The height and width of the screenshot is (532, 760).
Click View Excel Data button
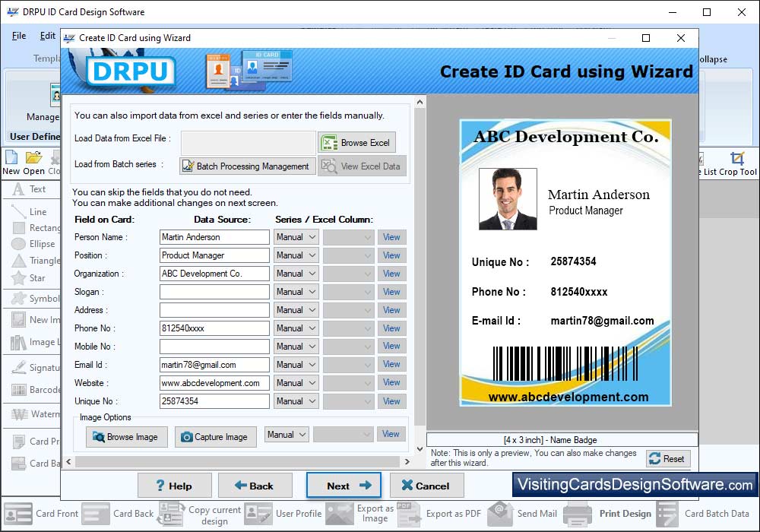click(362, 166)
